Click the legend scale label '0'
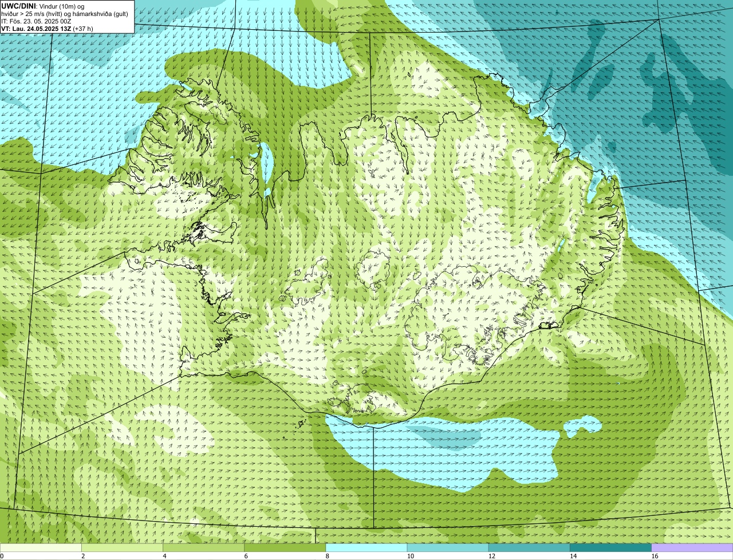The image size is (733, 560). click(x=2, y=556)
